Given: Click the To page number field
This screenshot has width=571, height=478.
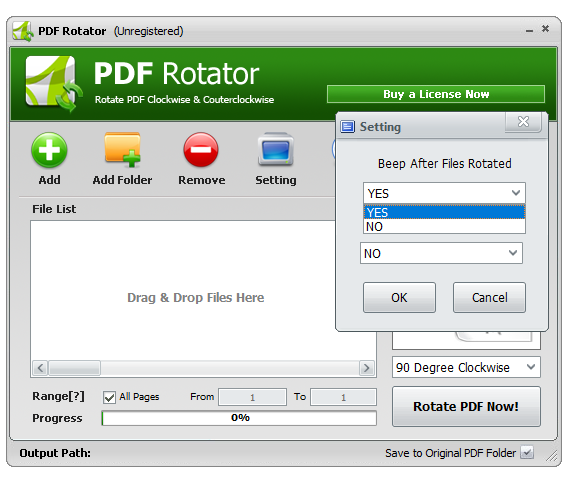Looking at the screenshot, I should [x=343, y=397].
